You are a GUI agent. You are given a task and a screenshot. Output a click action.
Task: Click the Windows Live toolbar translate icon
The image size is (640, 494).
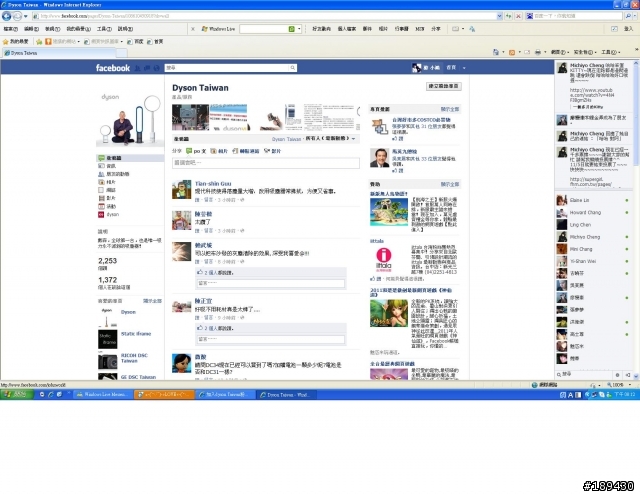click(472, 29)
